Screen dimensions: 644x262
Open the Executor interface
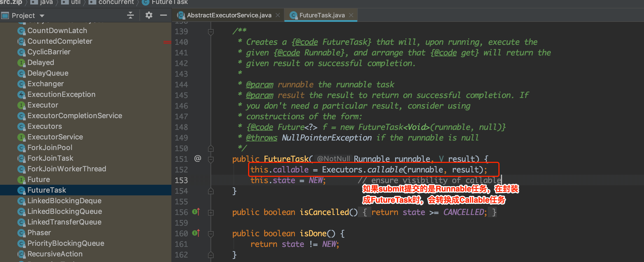43,105
